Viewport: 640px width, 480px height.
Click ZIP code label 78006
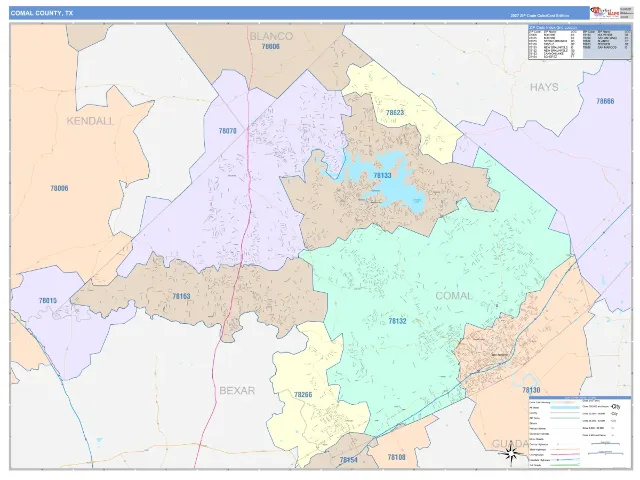pyautogui.click(x=59, y=188)
